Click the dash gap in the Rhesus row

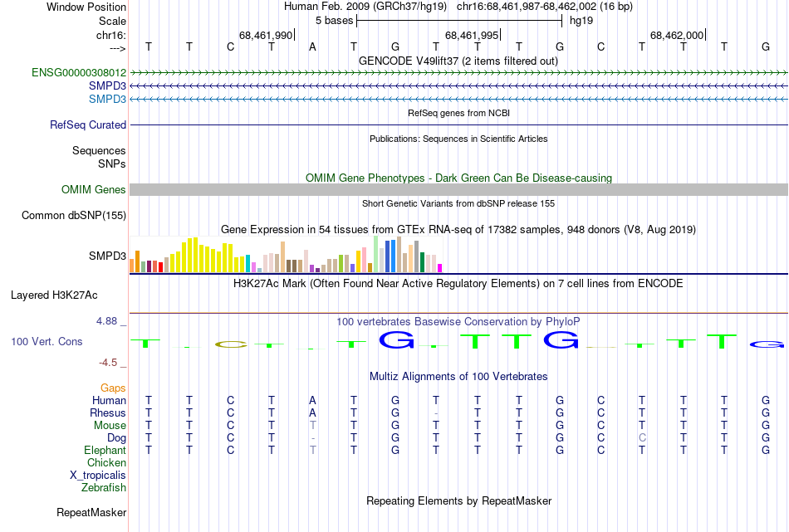click(436, 414)
